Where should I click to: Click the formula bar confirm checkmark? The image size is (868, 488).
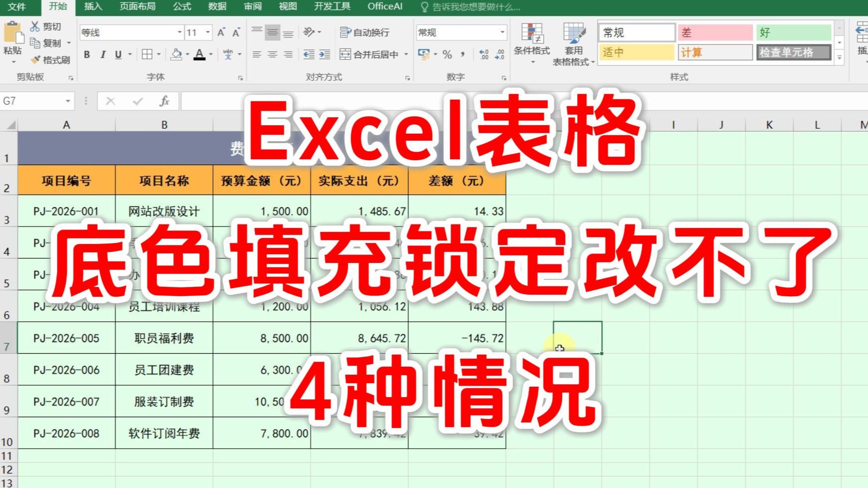pos(138,101)
